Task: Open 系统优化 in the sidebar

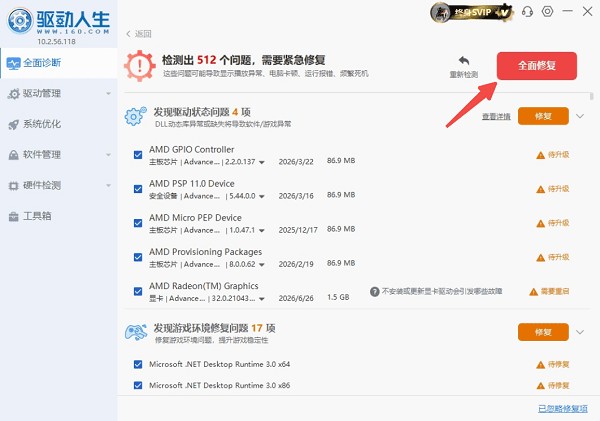Action: point(59,124)
